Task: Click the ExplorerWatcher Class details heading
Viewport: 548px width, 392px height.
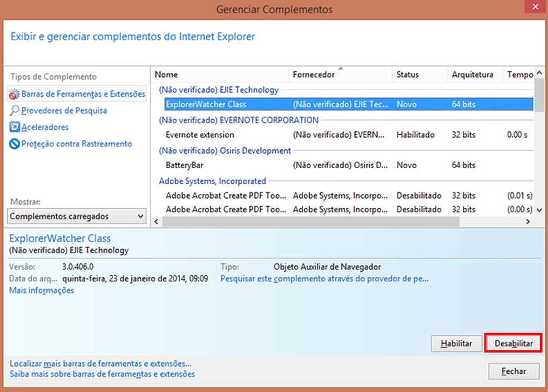Action: tap(60, 238)
